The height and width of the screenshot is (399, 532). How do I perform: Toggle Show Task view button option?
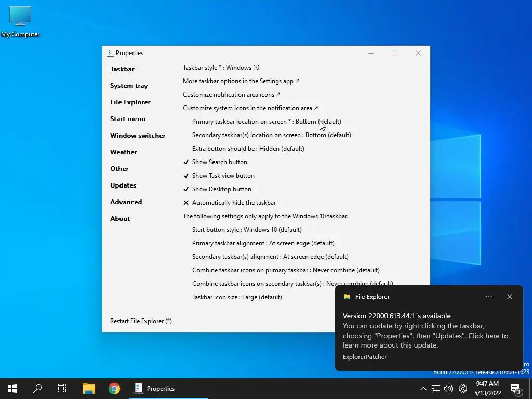click(219, 176)
